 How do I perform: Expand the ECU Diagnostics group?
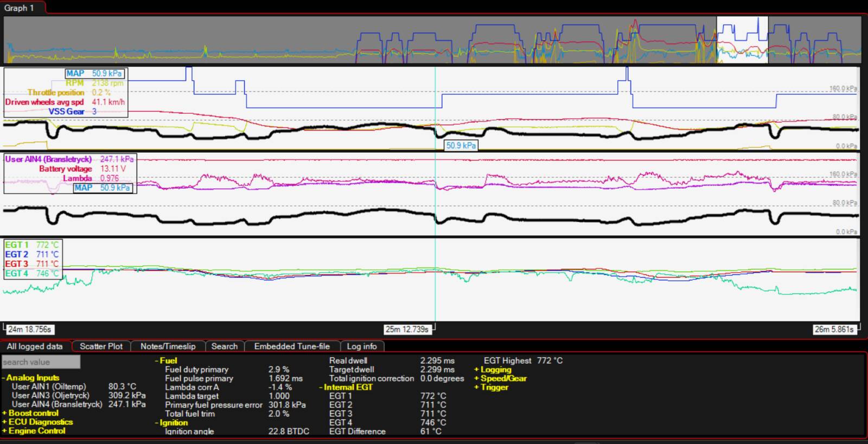pyautogui.click(x=40, y=422)
